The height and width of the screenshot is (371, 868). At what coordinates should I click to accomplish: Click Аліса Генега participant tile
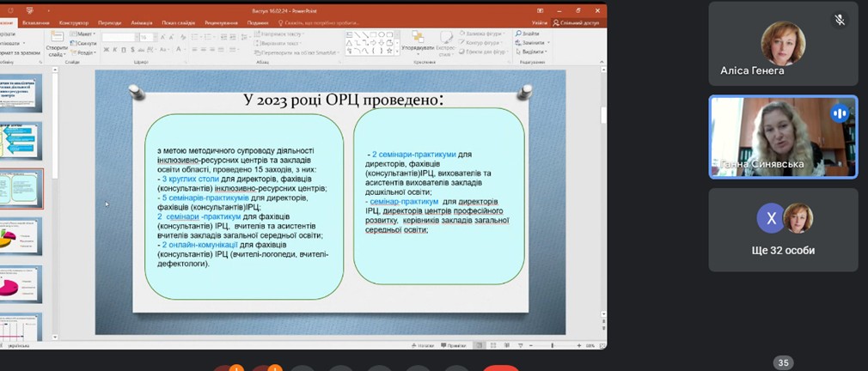(x=783, y=44)
